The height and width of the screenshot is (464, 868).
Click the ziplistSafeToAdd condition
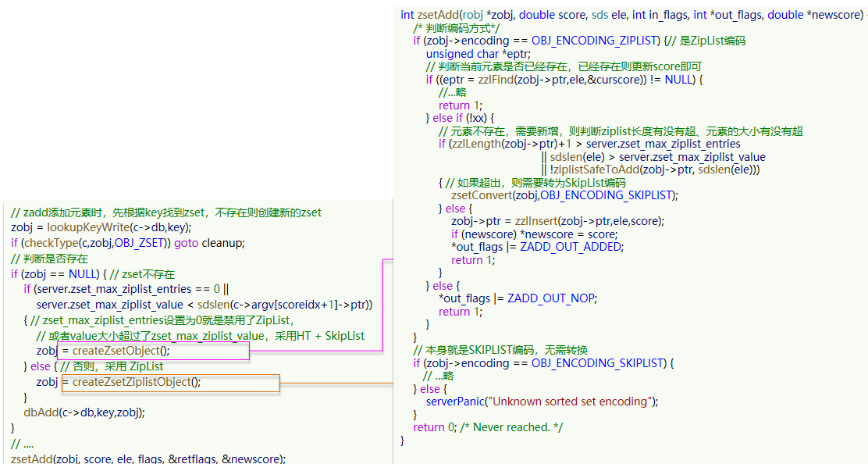pyautogui.click(x=654, y=170)
